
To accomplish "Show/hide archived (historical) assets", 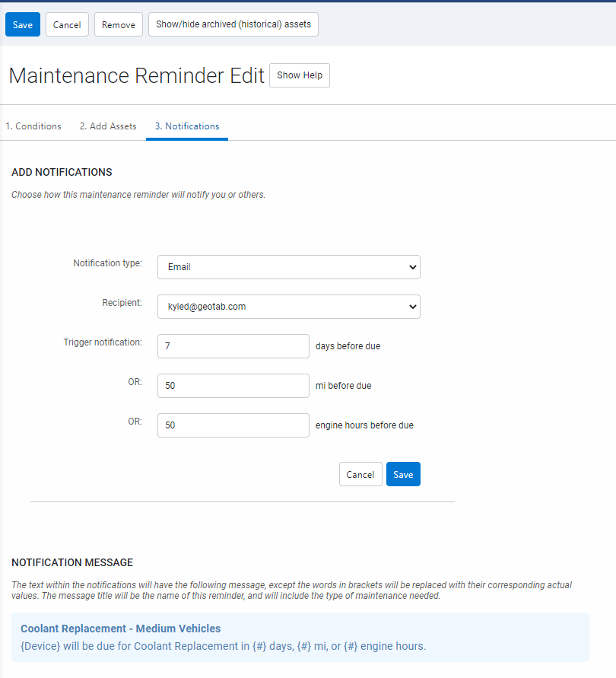I will point(233,24).
